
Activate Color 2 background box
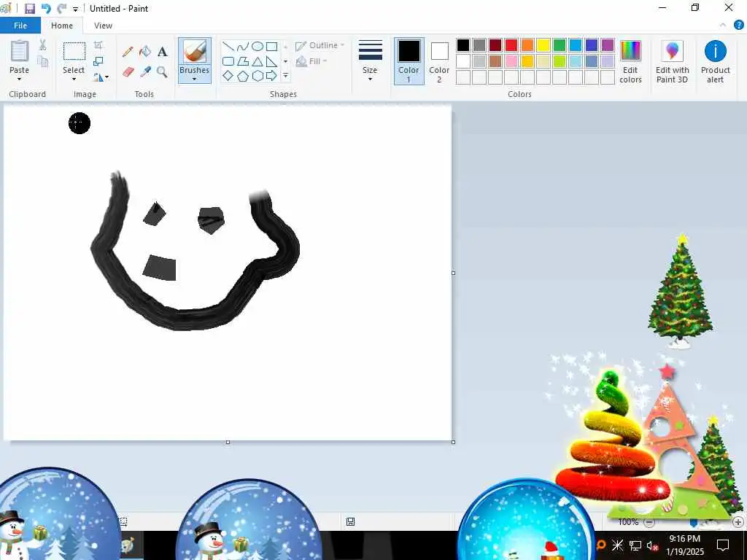coord(439,61)
